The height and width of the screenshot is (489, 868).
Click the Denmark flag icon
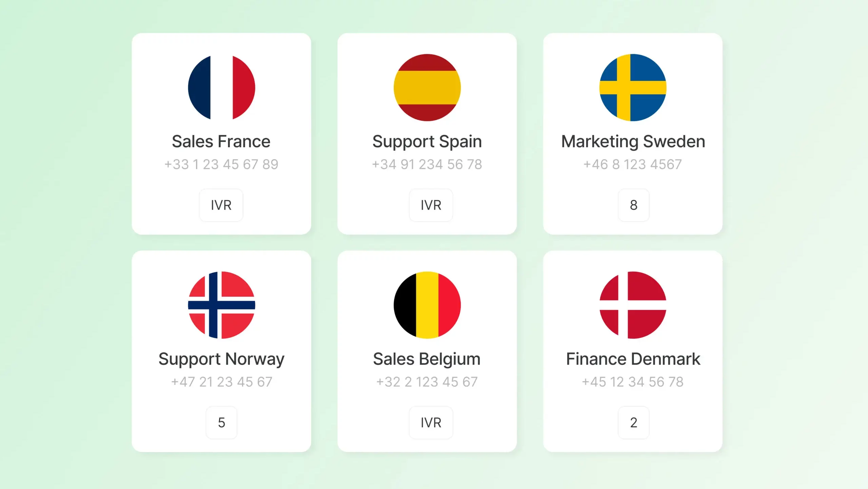(x=633, y=305)
